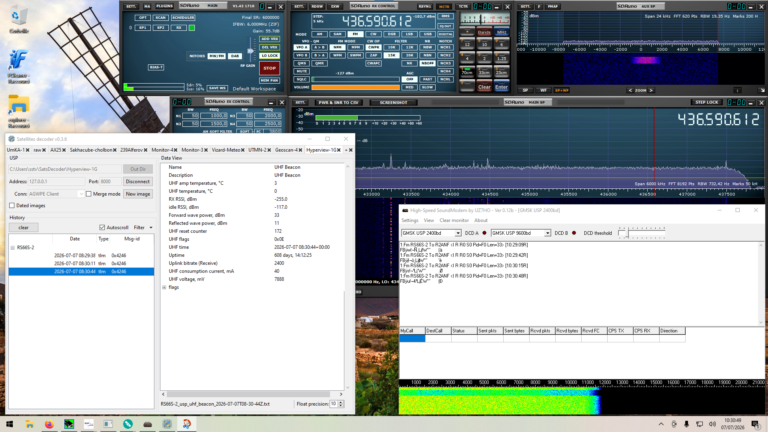768x432 pixels.
Task: Open Firefox from the taskbar
Action: click(49, 424)
